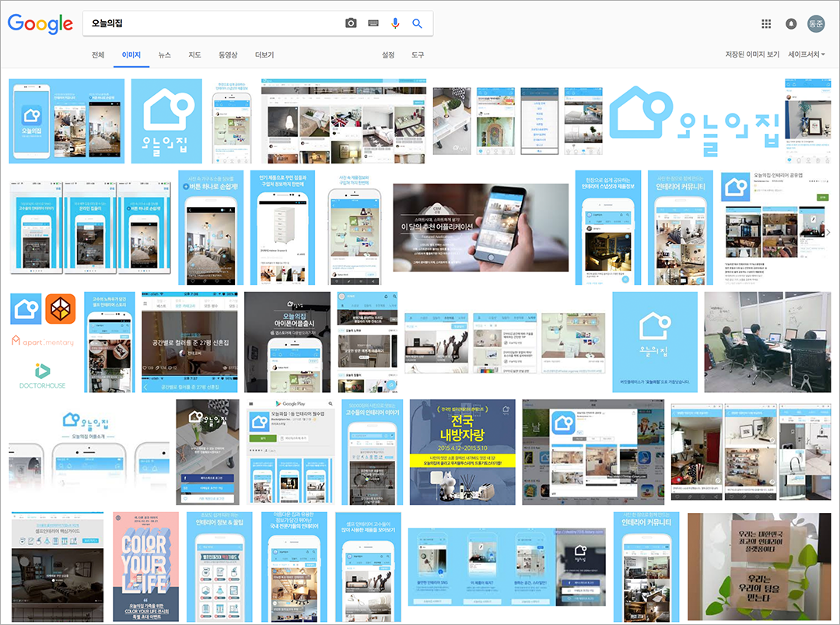This screenshot has height=625, width=840.
Task: Open the Google Play listing screenshot
Action: [291, 452]
